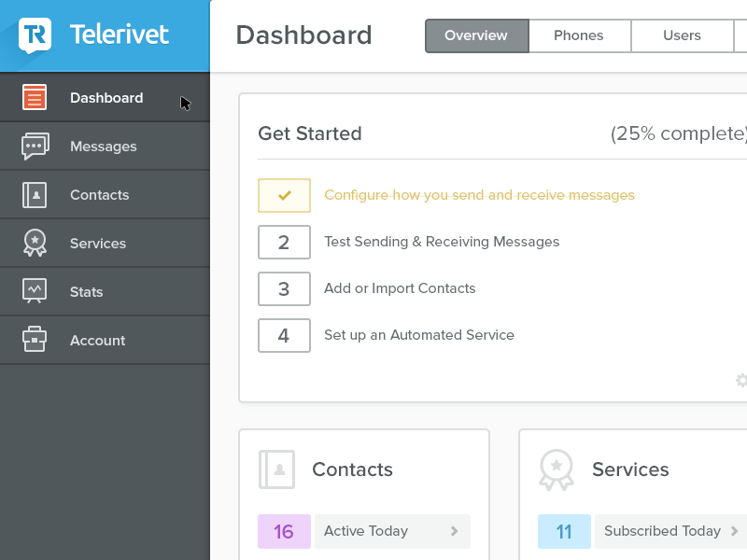Select the Services ribbon badge icon
Image resolution: width=747 pixels, height=560 pixels.
click(x=34, y=243)
